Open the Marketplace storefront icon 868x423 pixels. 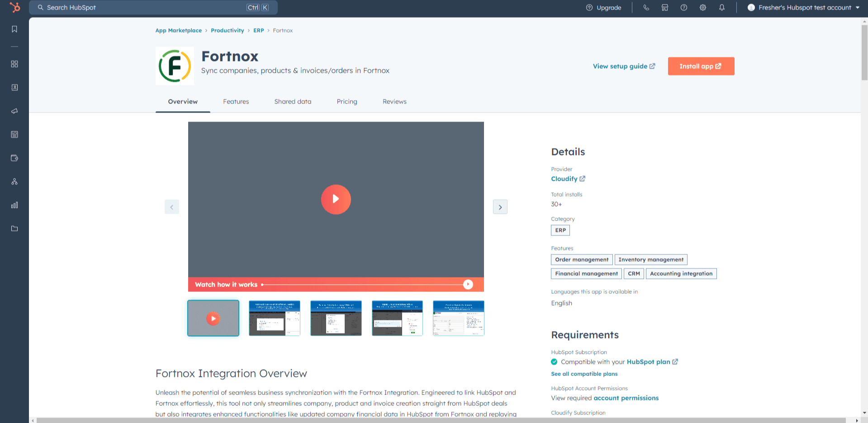coord(665,8)
